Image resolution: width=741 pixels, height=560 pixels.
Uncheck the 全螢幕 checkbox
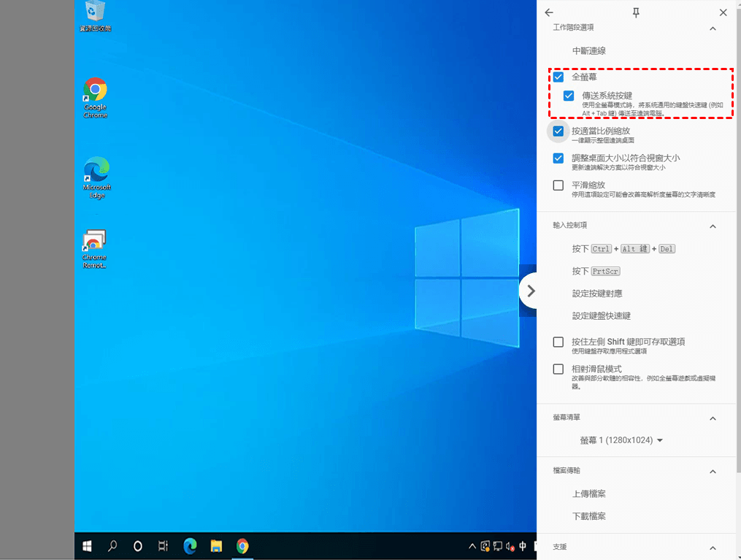[x=558, y=77]
